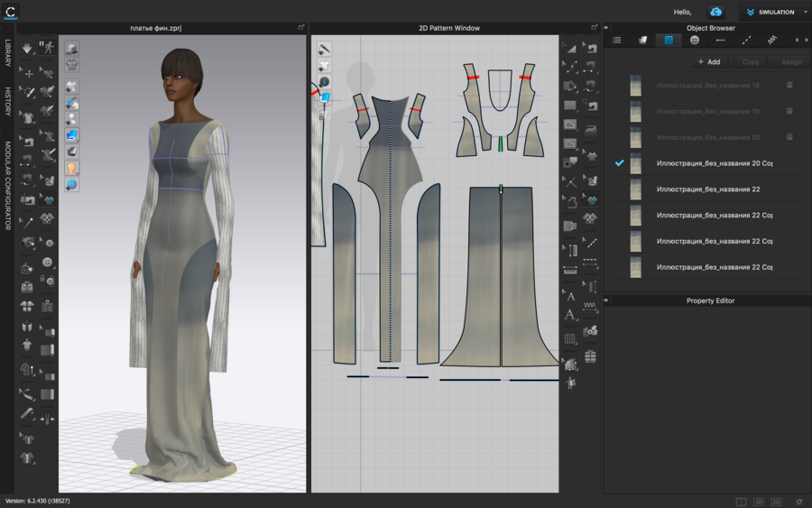Viewport: 812px width, 508px height.
Task: Switch to the Button tab in Object Browser
Action: point(694,40)
